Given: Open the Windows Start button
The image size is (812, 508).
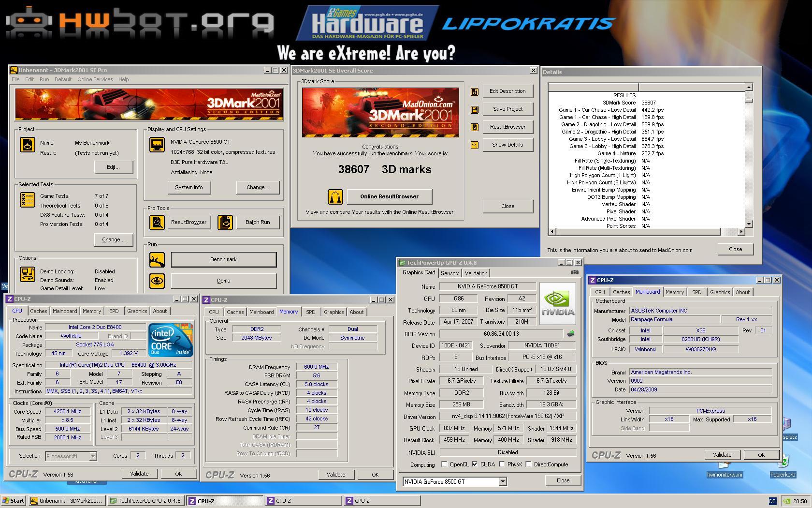Looking at the screenshot, I should (x=14, y=501).
